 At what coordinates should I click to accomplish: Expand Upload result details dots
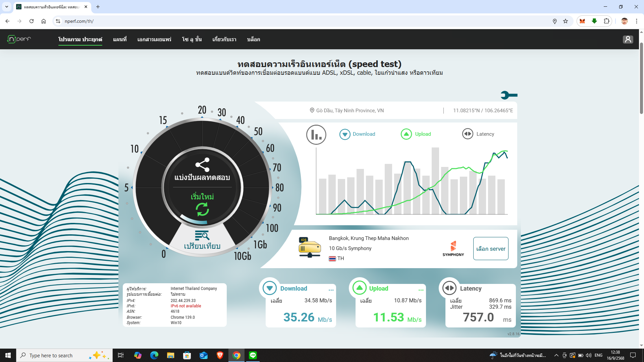pyautogui.click(x=421, y=290)
